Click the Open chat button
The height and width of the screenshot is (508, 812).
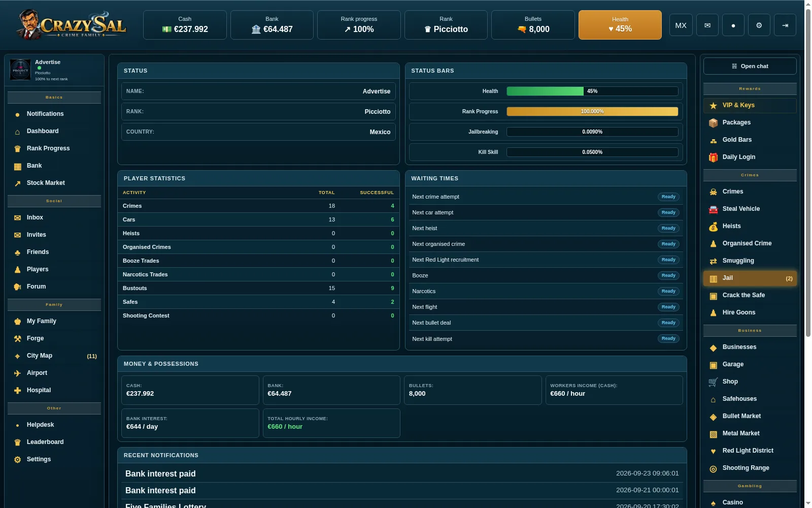tap(750, 66)
